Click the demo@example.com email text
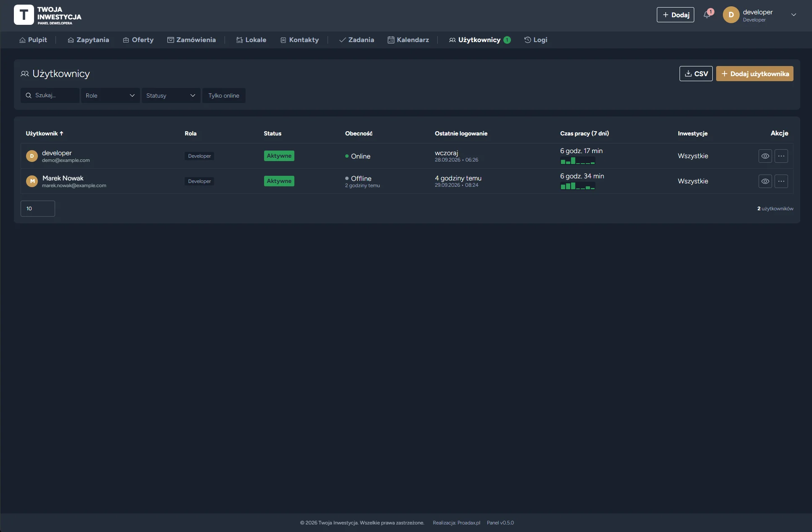 point(66,160)
